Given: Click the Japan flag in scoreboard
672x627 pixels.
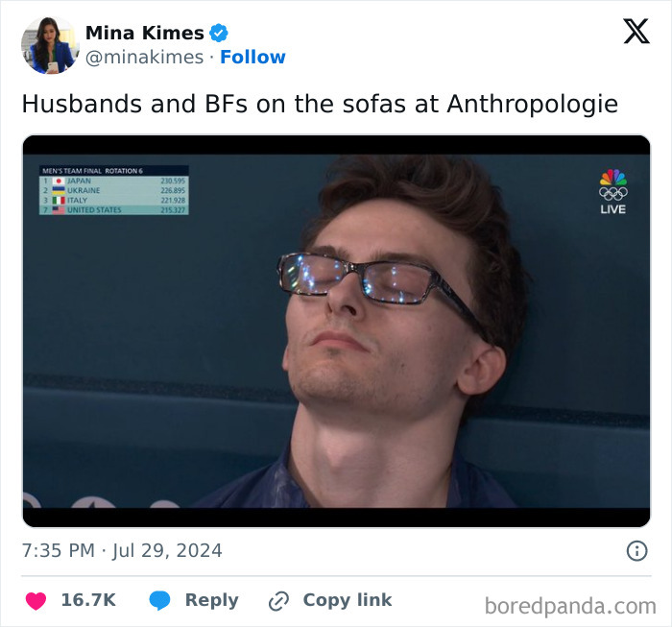Looking at the screenshot, I should pos(59,181).
